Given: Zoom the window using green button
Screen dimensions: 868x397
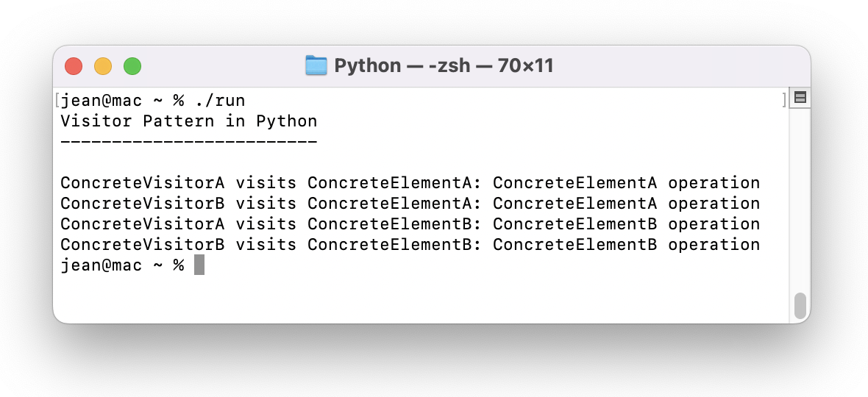Looking at the screenshot, I should (132, 66).
